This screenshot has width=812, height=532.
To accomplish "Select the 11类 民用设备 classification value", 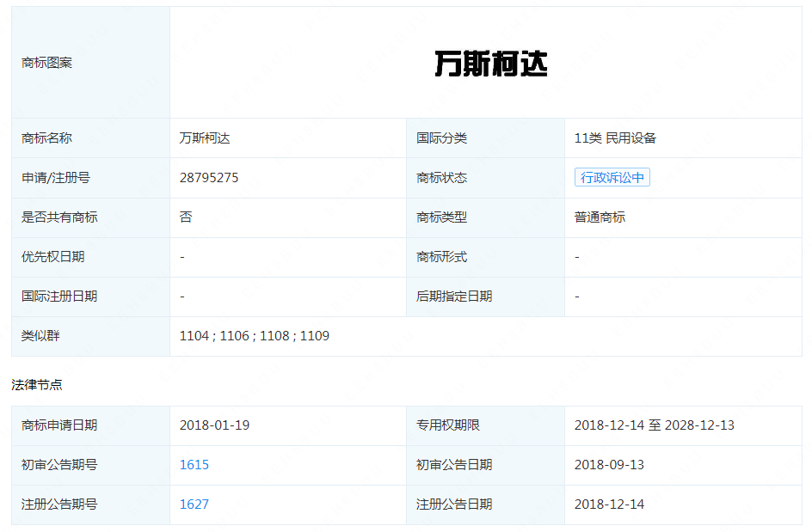I will [x=615, y=138].
